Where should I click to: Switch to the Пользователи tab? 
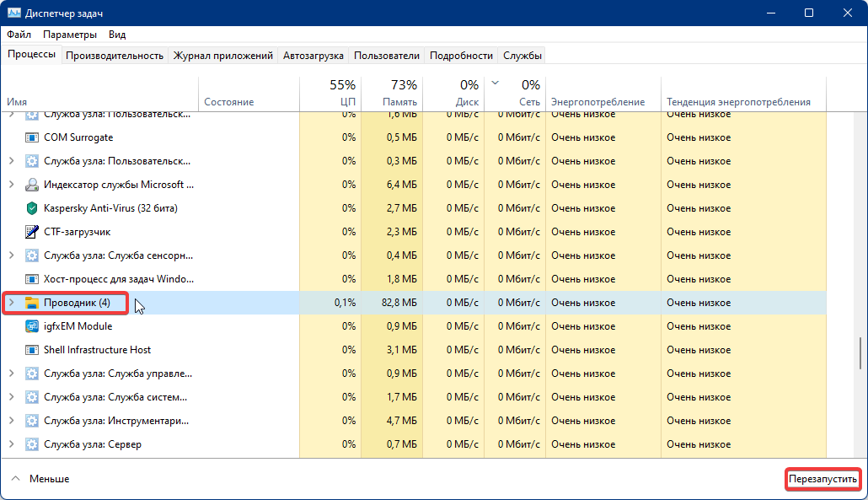[387, 56]
